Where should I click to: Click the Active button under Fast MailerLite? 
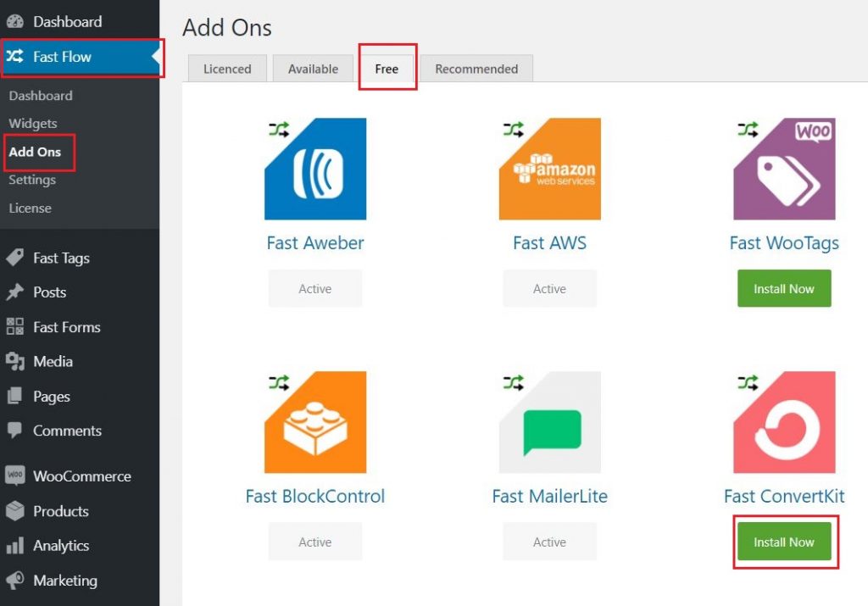coord(549,542)
